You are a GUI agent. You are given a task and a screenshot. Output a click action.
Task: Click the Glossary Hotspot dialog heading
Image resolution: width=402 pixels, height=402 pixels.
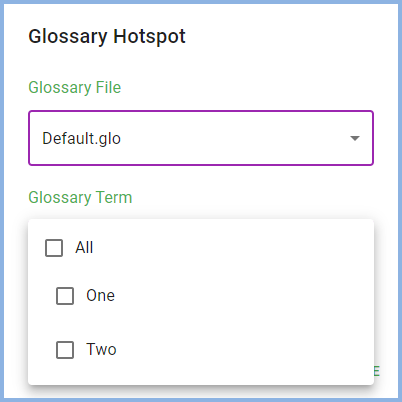pos(107,36)
